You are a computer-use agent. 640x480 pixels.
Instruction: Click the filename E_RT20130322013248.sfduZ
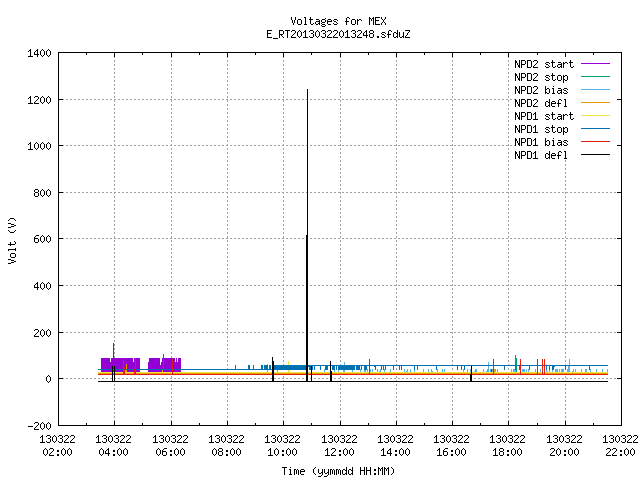click(x=338, y=34)
